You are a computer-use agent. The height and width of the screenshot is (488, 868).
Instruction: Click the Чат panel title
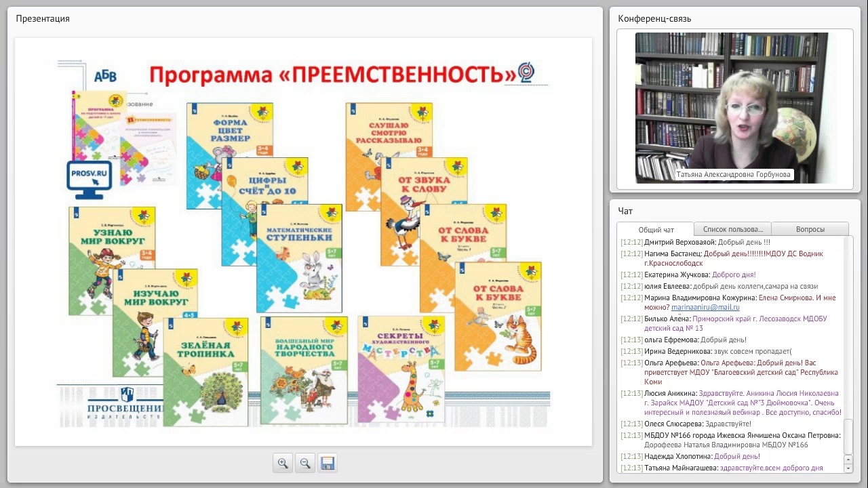[x=625, y=211]
